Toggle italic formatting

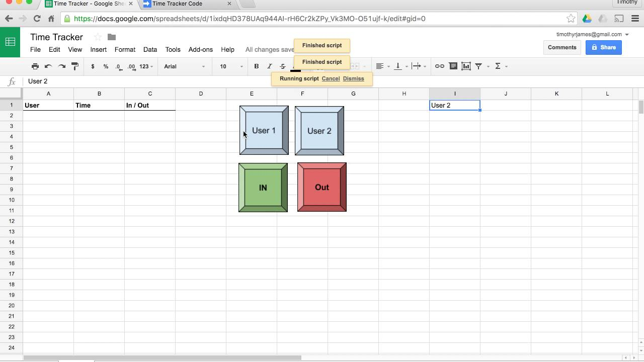pos(270,66)
